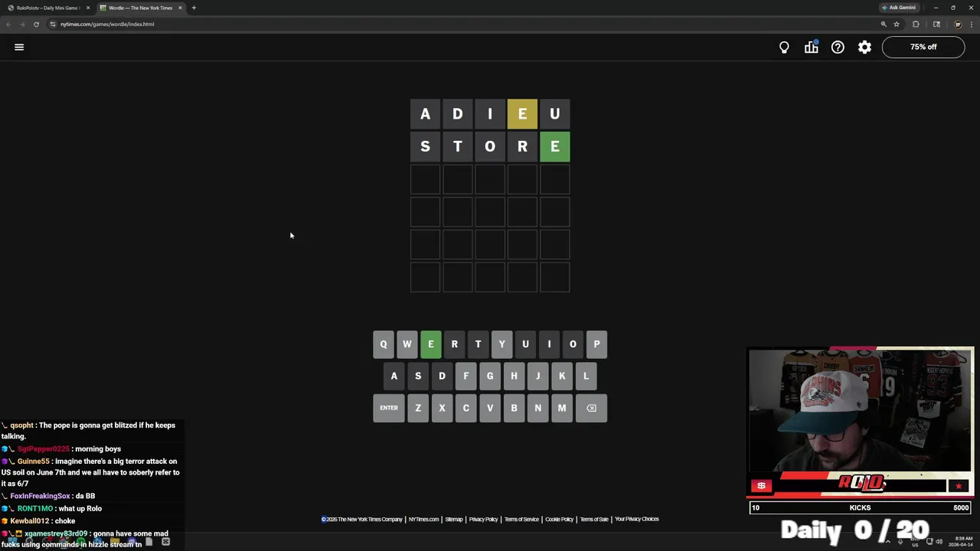Tap the L key
Viewport: 980px width, 551px height.
coord(586,376)
